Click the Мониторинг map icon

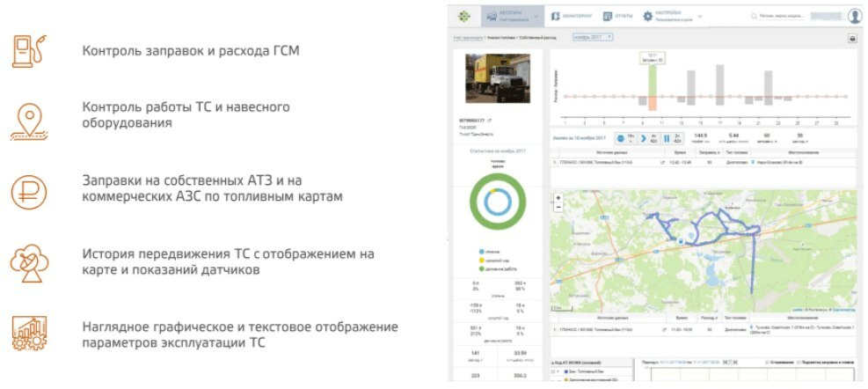point(555,17)
